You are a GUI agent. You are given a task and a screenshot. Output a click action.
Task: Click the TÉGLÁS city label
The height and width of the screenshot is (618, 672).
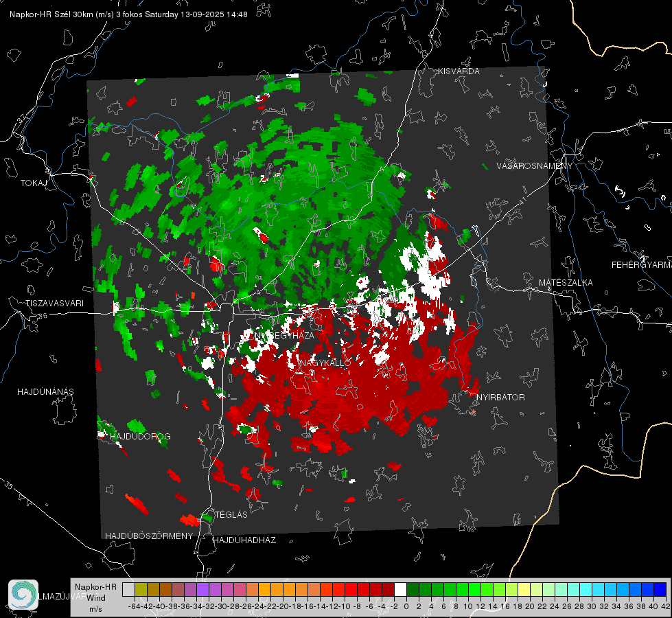(231, 514)
